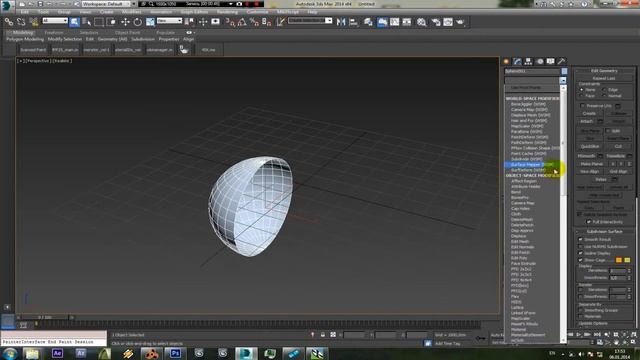Image resolution: width=640 pixels, height=360 pixels.
Task: Choose Surface Mapper (WSM) from modifier list
Action: [532, 164]
